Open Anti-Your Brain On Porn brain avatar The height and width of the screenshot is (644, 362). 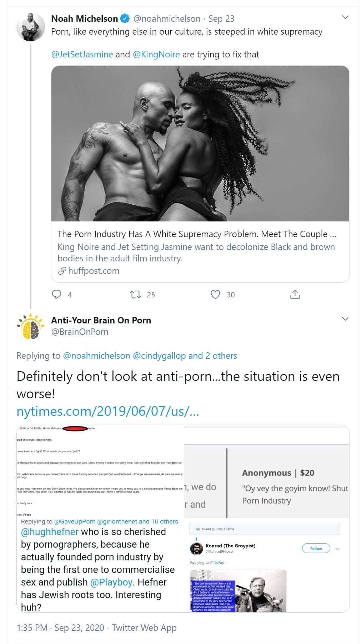(30, 326)
